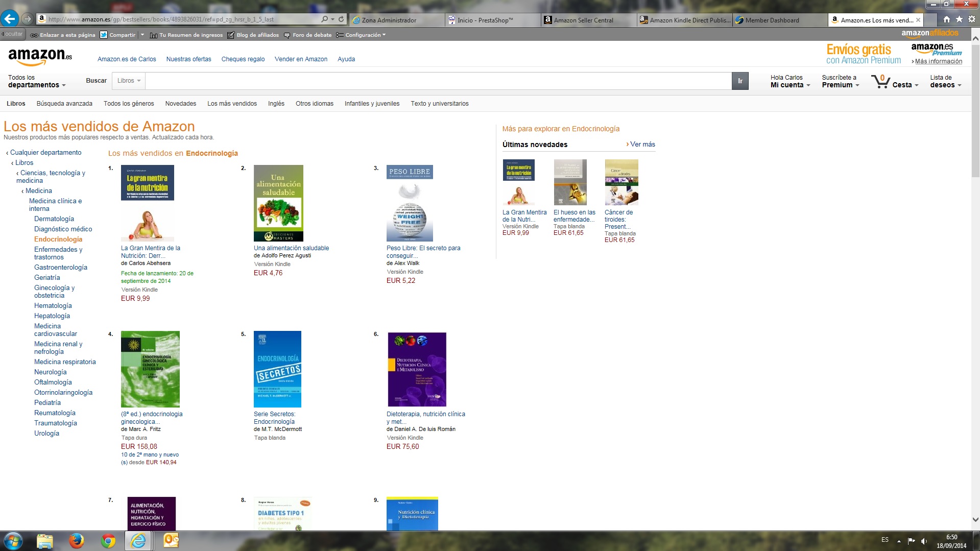
Task: Click the Ir search submit button
Action: coord(740,81)
